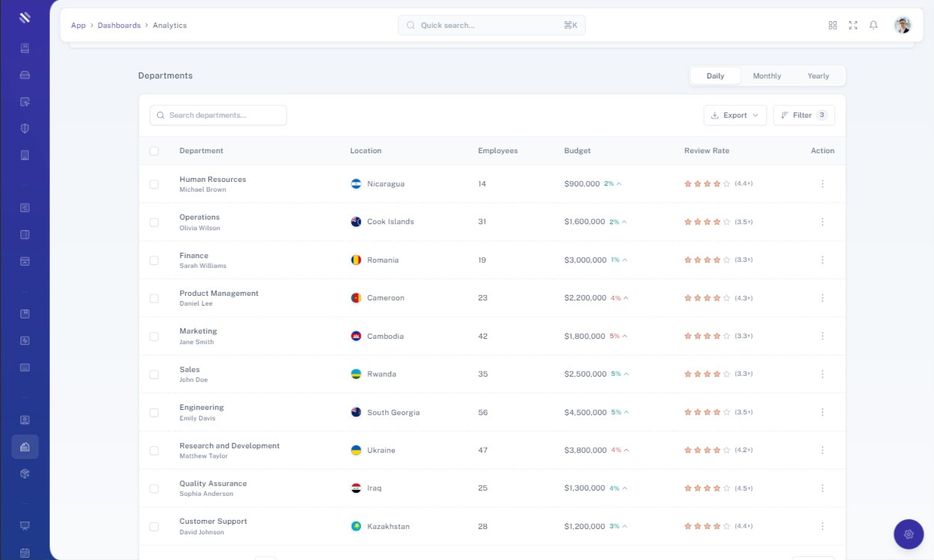Viewport: 934px width, 560px height.
Task: Click the notification bell icon
Action: click(x=873, y=25)
